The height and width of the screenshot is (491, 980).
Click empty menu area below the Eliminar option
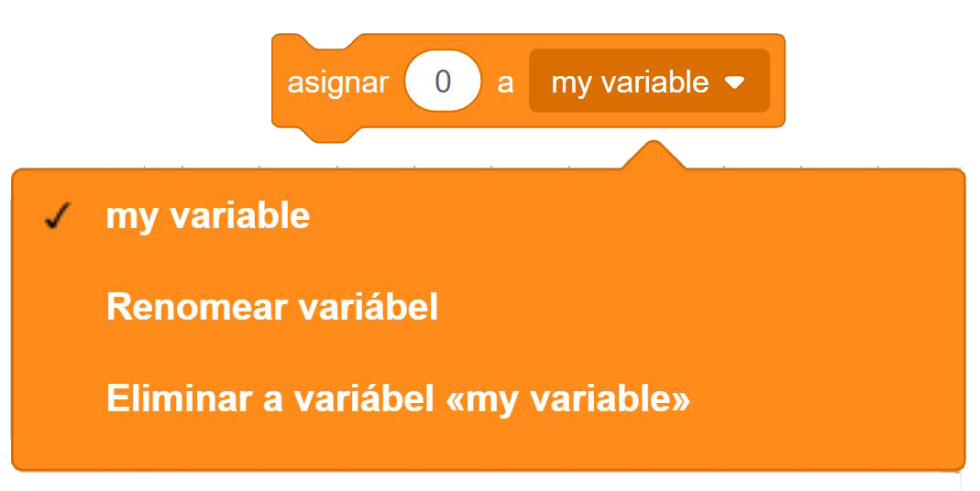click(x=486, y=447)
